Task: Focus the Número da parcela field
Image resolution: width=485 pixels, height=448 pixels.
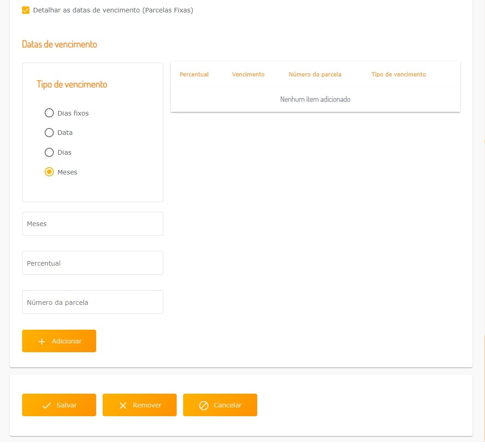Action: (92, 303)
